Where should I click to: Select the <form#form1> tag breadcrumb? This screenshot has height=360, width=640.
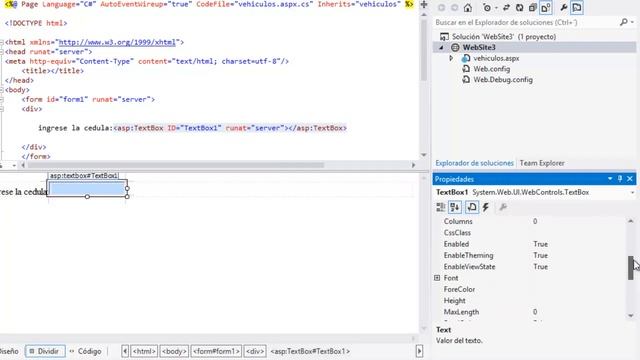click(216, 351)
